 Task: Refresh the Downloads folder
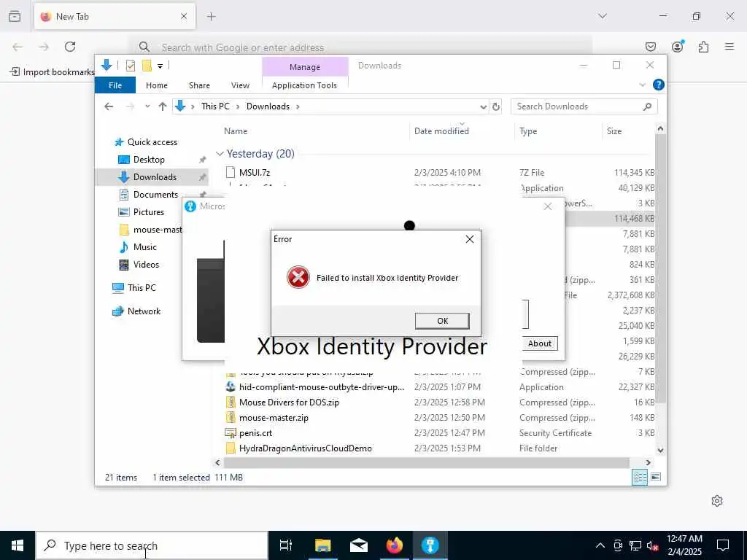pyautogui.click(x=496, y=106)
